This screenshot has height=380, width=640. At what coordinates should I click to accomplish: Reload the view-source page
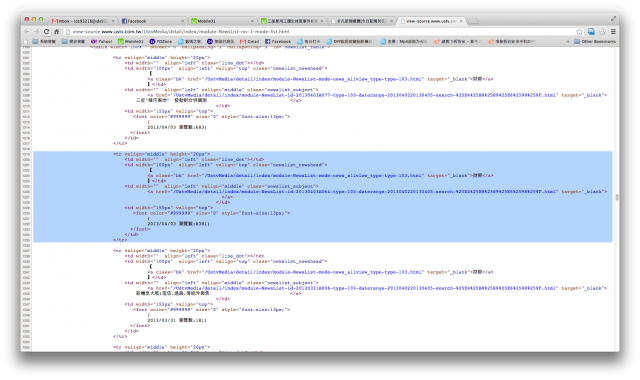(47, 31)
